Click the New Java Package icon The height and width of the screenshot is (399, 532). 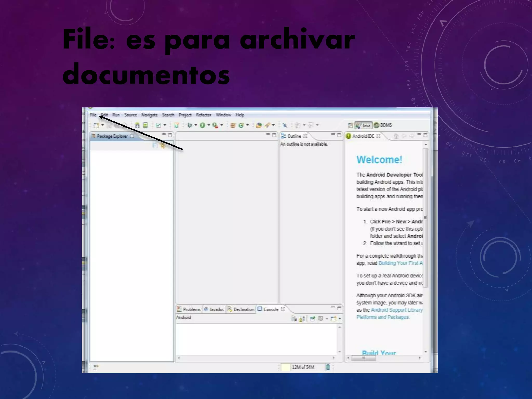pyautogui.click(x=233, y=125)
